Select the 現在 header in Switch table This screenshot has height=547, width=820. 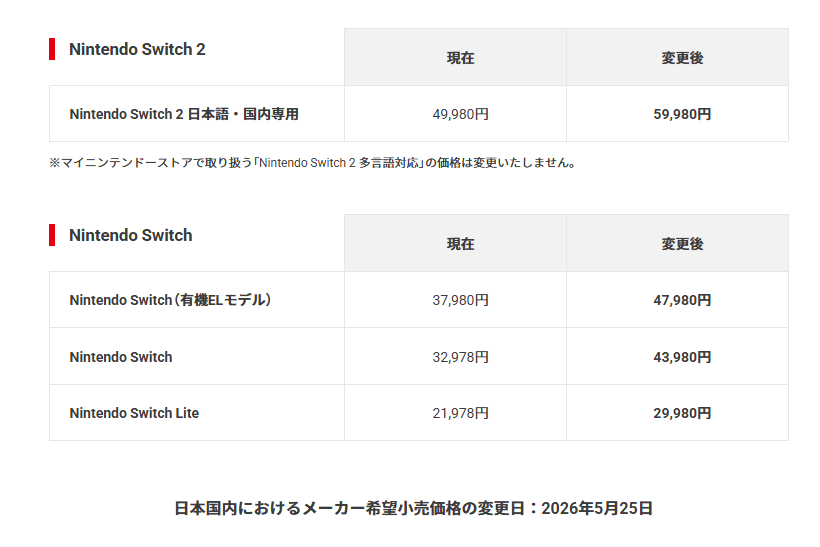point(460,244)
